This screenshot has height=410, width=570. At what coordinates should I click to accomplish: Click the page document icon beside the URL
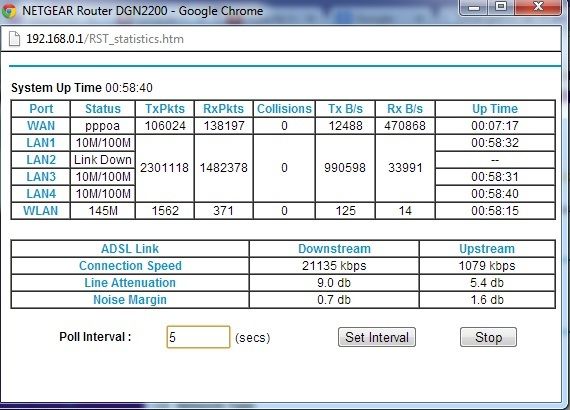15,39
